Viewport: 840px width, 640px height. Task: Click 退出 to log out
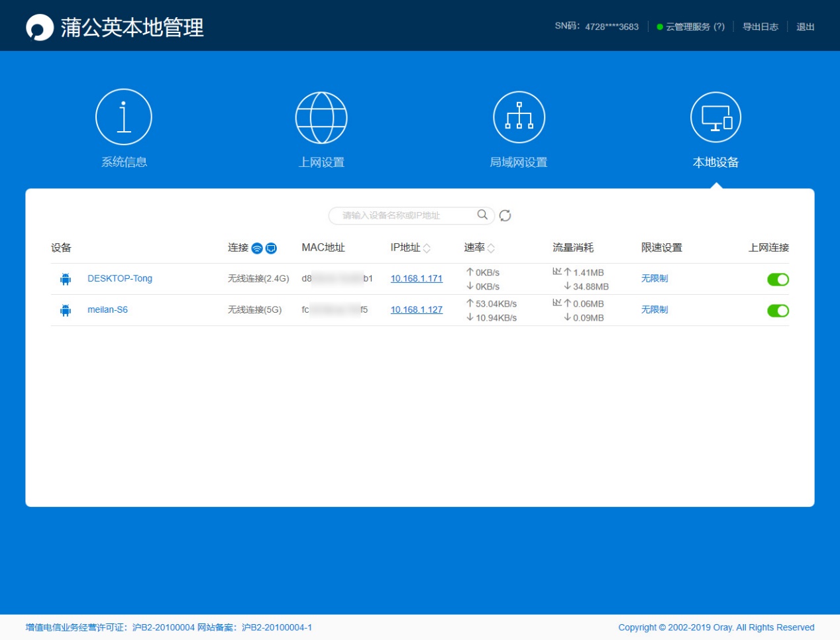coord(805,27)
